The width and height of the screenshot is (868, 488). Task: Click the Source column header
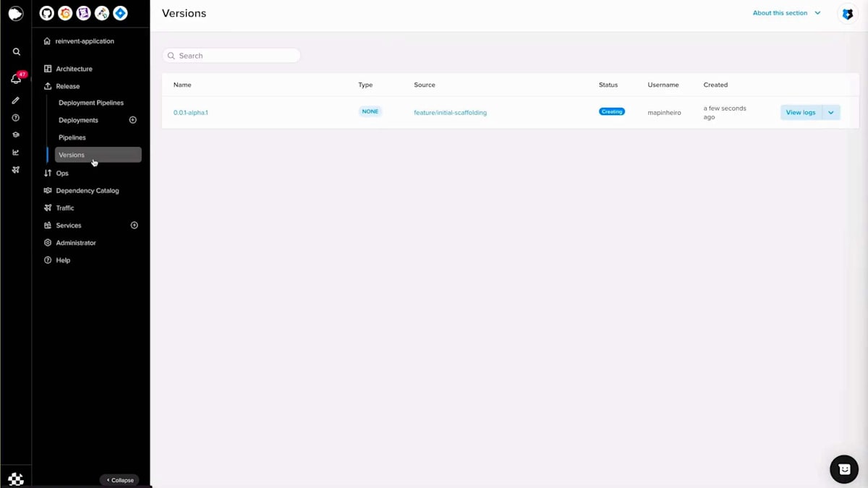click(x=425, y=85)
